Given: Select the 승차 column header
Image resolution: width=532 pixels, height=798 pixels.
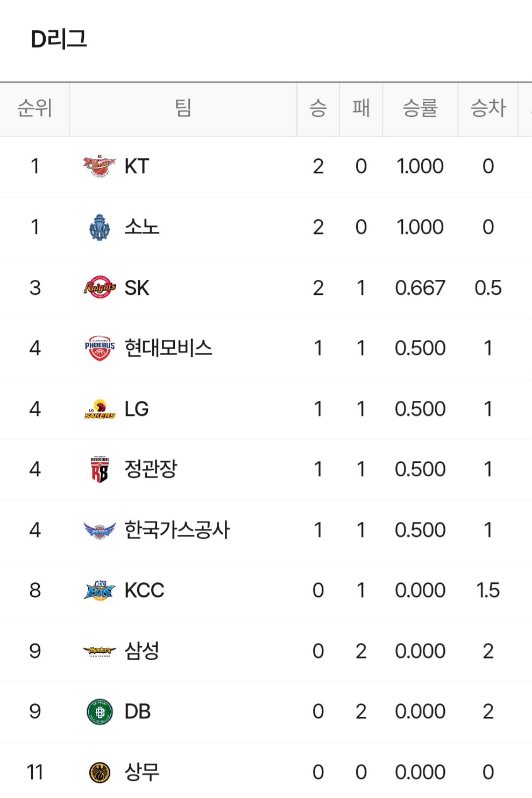Looking at the screenshot, I should [x=488, y=108].
